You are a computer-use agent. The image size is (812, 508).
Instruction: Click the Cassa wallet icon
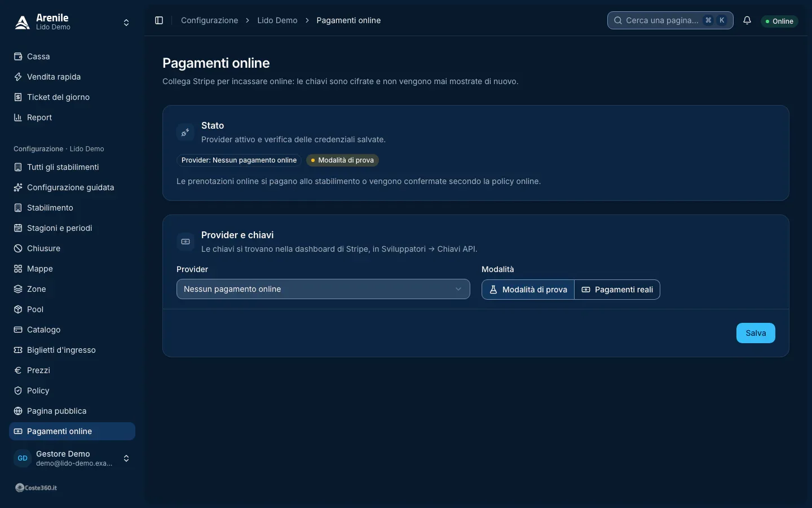coord(18,56)
